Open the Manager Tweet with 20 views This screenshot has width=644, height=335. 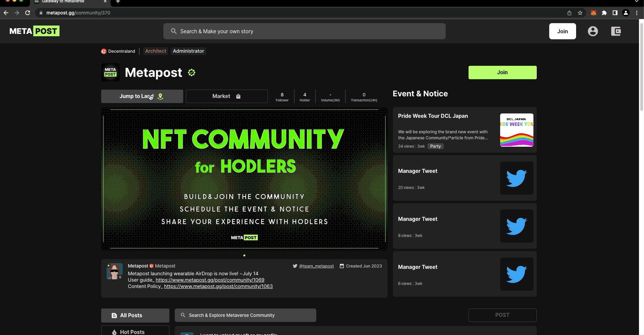point(465,178)
